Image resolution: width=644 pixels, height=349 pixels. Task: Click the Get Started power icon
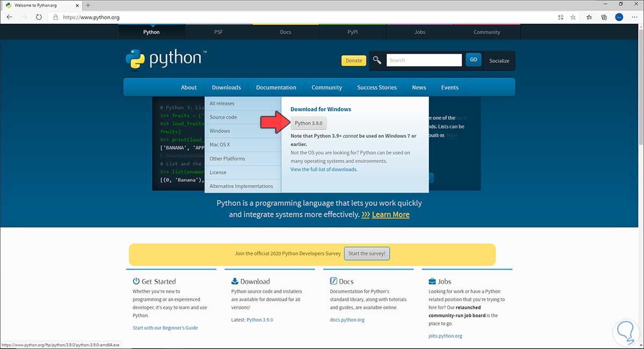tap(136, 281)
